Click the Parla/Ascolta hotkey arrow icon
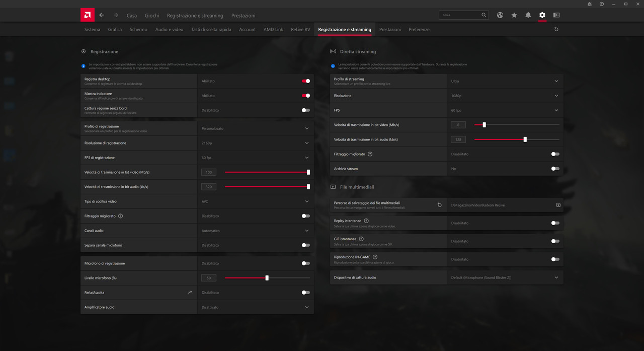Screen dimensions: 644x351 pos(190,292)
